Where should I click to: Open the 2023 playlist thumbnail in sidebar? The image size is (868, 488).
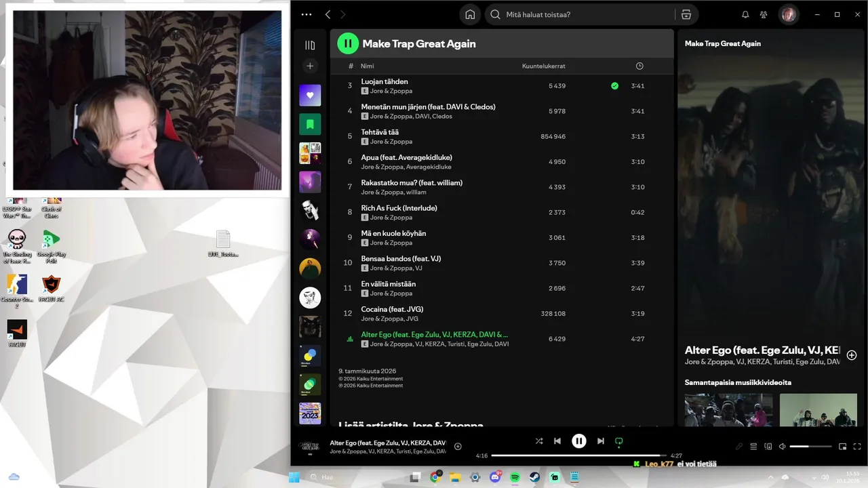310,413
